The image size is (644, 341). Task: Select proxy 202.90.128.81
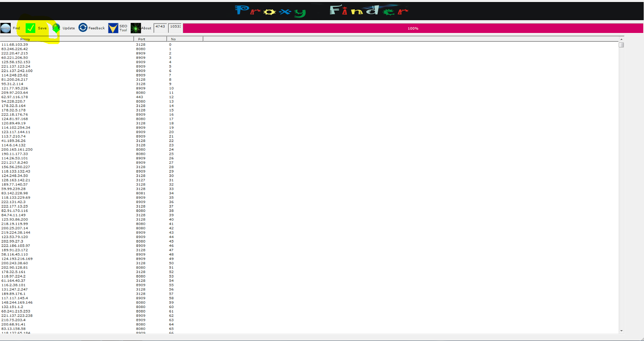click(14, 268)
